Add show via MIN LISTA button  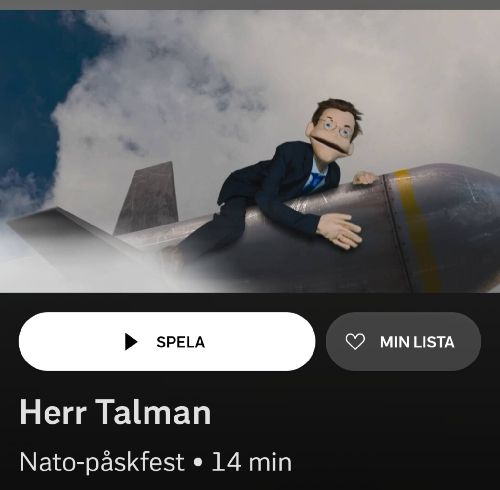[403, 342]
